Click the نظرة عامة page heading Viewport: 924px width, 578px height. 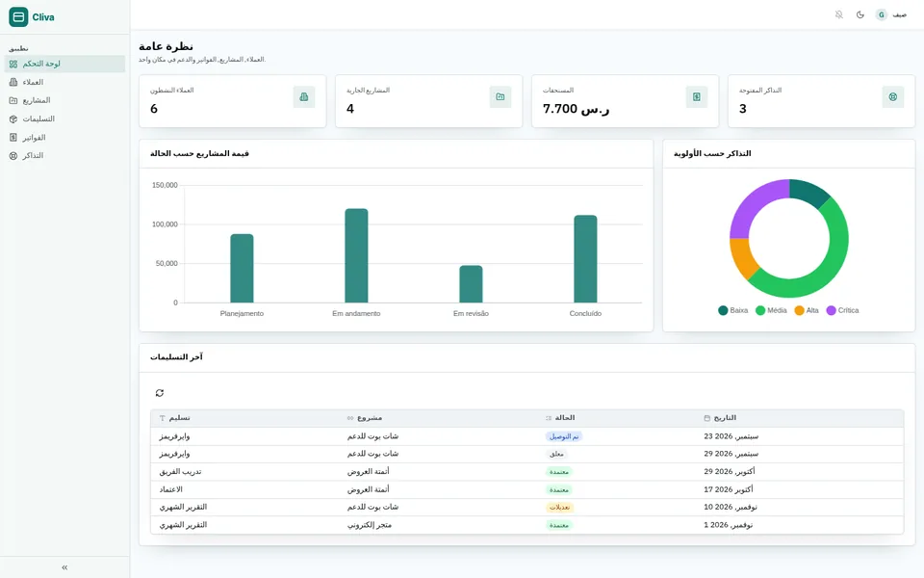point(167,46)
